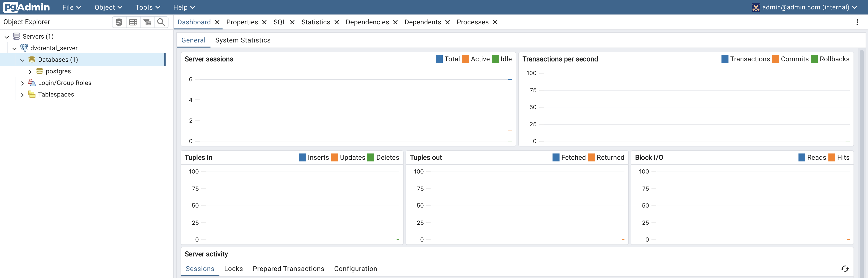Expand the Tablespaces node
The image size is (868, 278).
pos(22,95)
